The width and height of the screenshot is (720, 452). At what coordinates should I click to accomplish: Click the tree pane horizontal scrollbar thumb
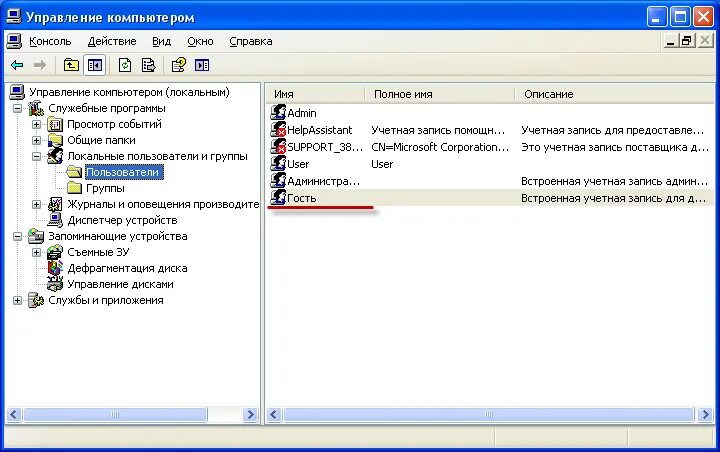pyautogui.click(x=115, y=415)
